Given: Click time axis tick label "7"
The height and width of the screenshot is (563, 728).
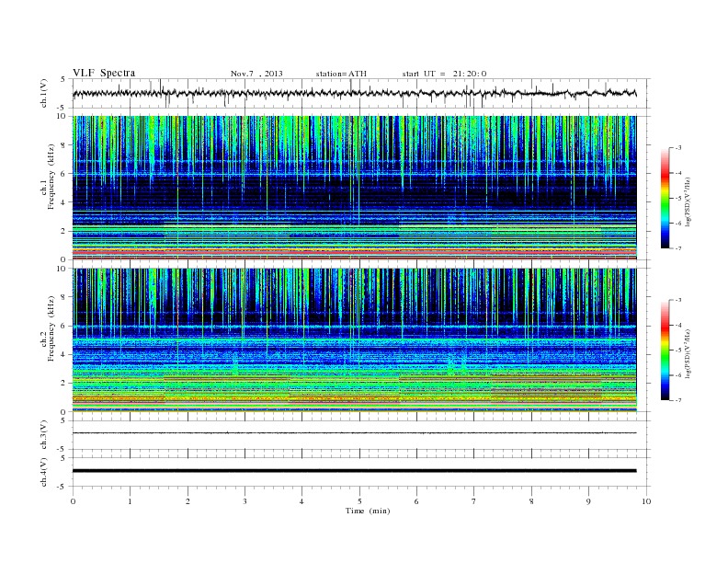Looking at the screenshot, I should [x=474, y=501].
